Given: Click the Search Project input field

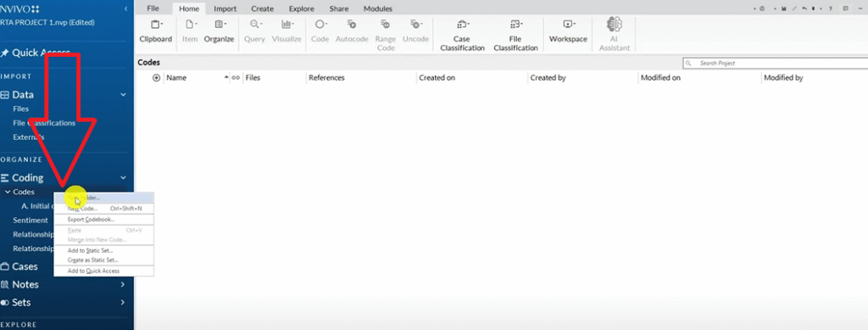Looking at the screenshot, I should coord(776,64).
